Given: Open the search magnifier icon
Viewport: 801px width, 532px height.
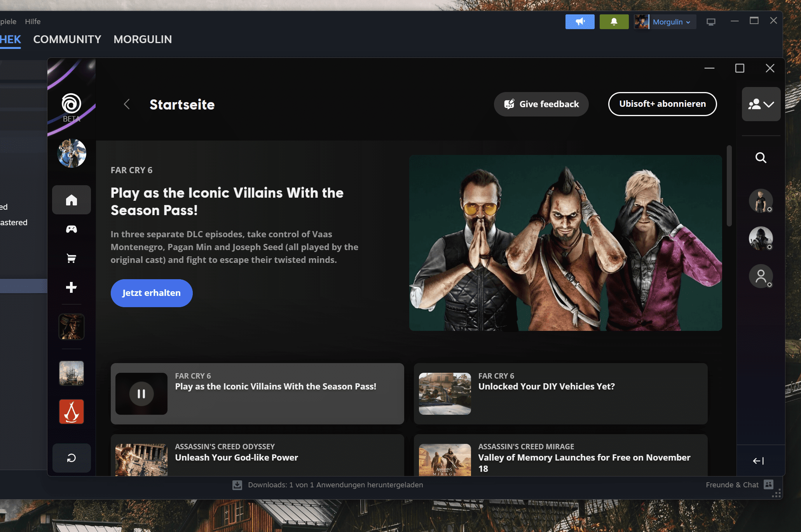Looking at the screenshot, I should click(x=761, y=158).
